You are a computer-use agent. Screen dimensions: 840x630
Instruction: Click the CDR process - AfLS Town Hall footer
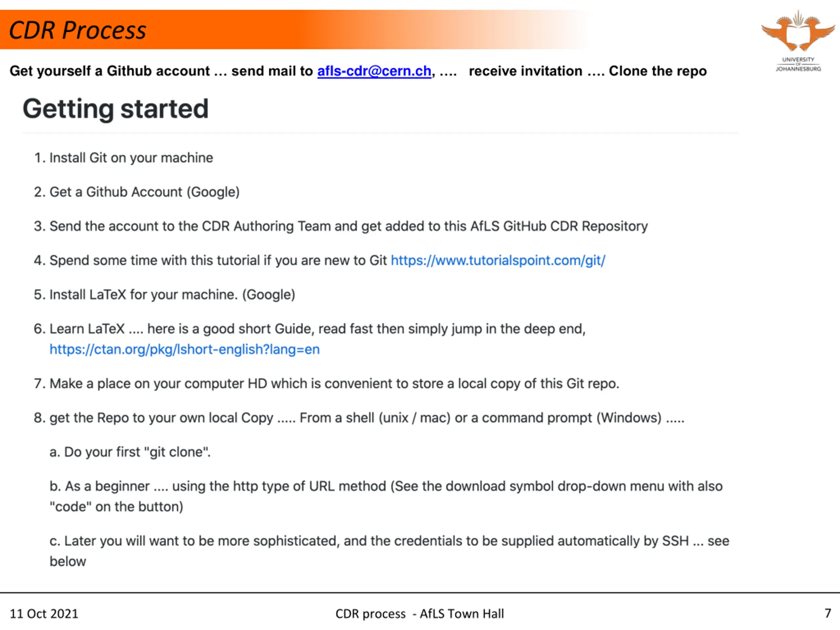[420, 614]
